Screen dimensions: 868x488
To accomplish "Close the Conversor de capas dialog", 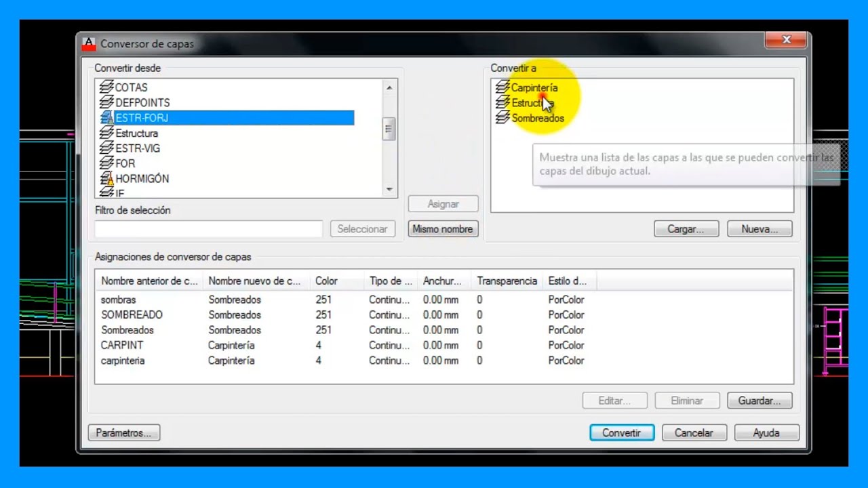I will click(x=785, y=41).
